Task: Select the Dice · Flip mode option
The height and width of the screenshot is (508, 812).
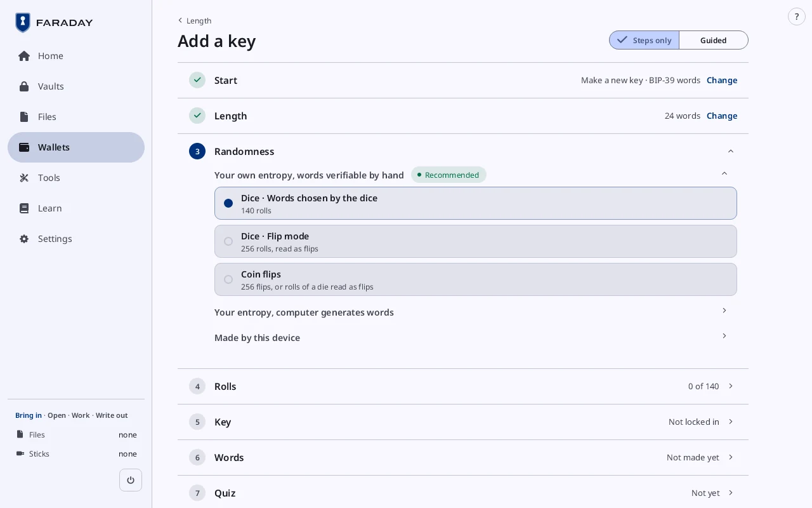Action: pos(476,241)
